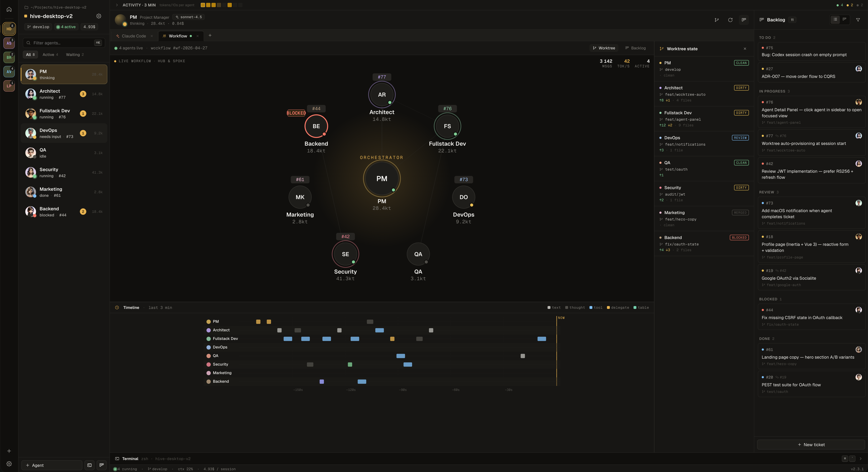Select the central PM orchestrator node
868x472 pixels.
click(382, 179)
